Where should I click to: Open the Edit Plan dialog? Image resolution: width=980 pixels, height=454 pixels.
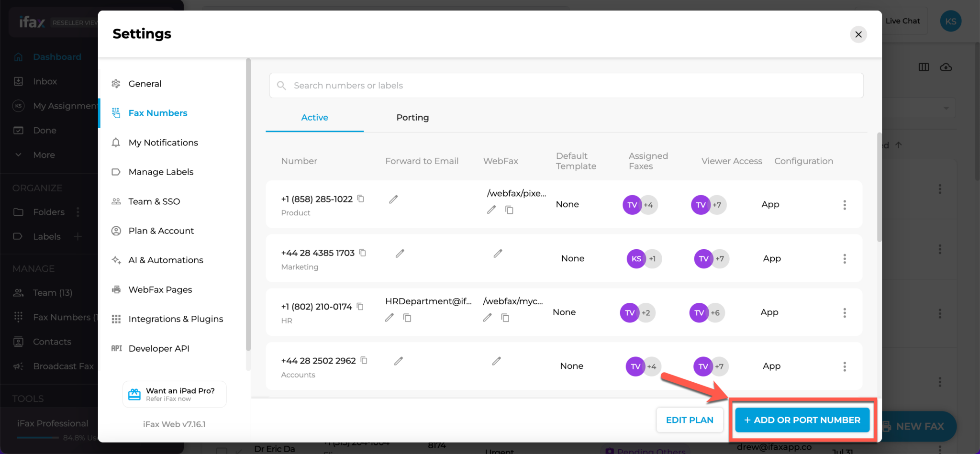(690, 420)
